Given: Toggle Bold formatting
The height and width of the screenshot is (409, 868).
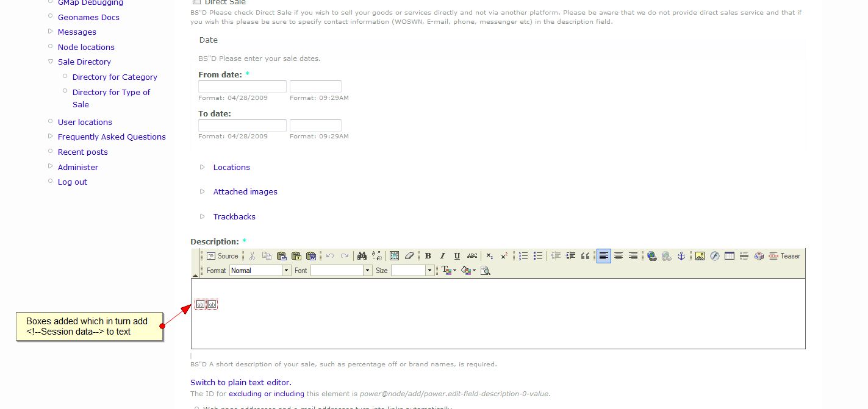Looking at the screenshot, I should (428, 256).
